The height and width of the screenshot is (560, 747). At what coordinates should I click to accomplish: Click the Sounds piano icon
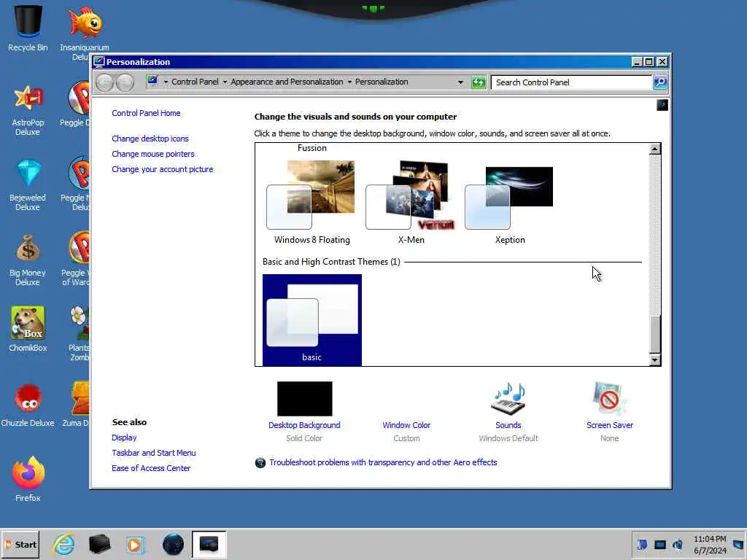[x=508, y=398]
